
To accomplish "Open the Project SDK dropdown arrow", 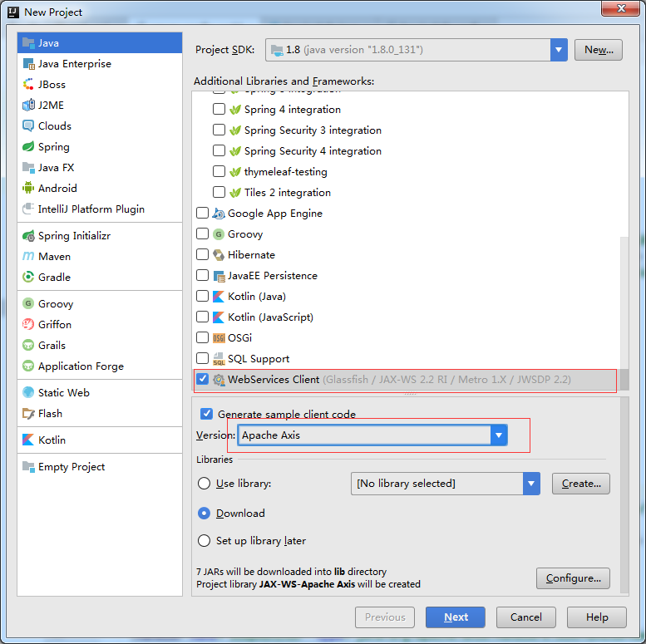I will pyautogui.click(x=559, y=50).
